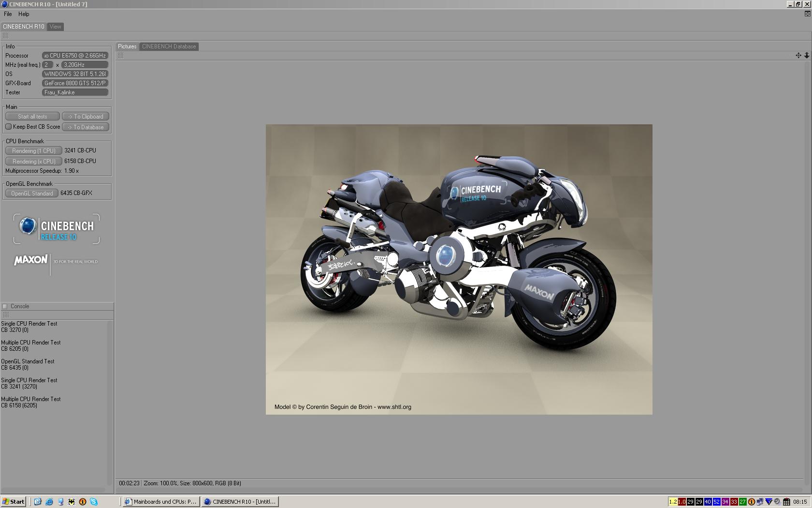Click the network computers tray icon

(760, 502)
